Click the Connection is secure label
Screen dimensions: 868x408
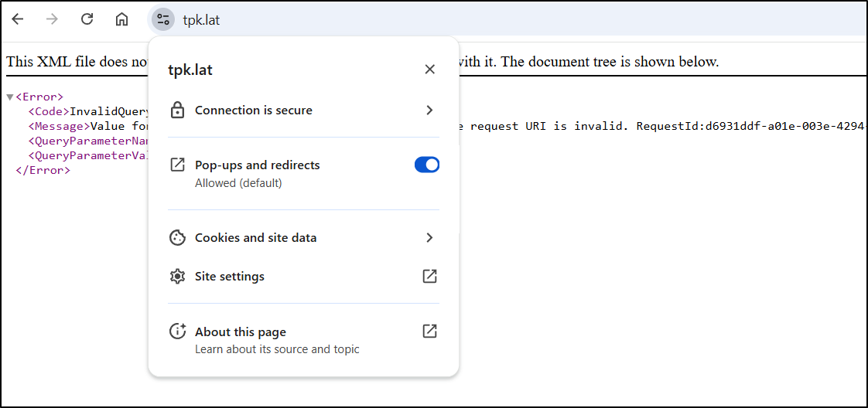pyautogui.click(x=254, y=110)
